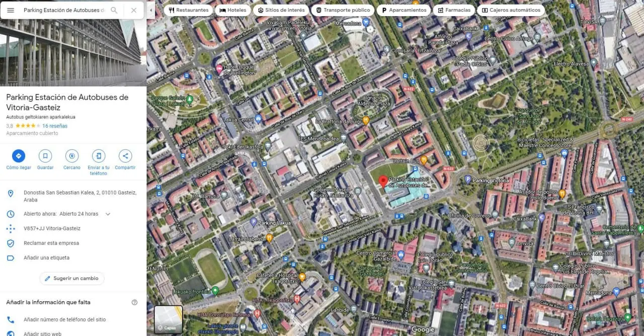Open the Capas layers thumbnail
644x336 pixels.
click(169, 320)
